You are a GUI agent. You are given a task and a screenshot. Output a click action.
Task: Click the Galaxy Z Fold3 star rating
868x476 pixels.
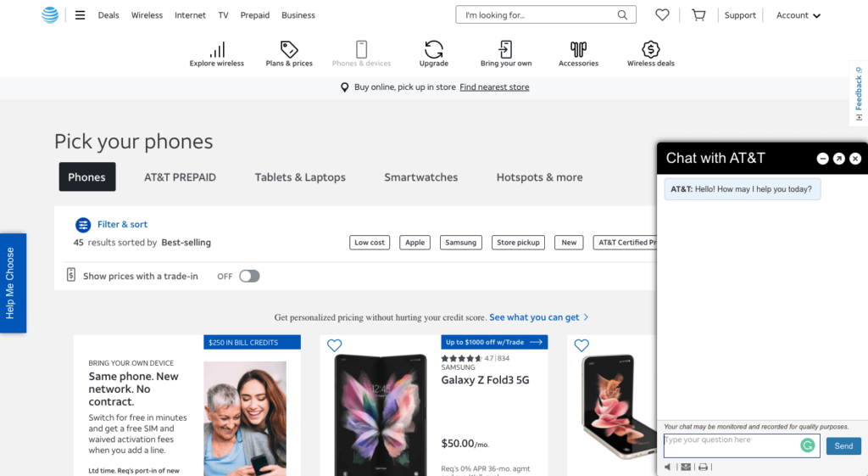tap(461, 359)
